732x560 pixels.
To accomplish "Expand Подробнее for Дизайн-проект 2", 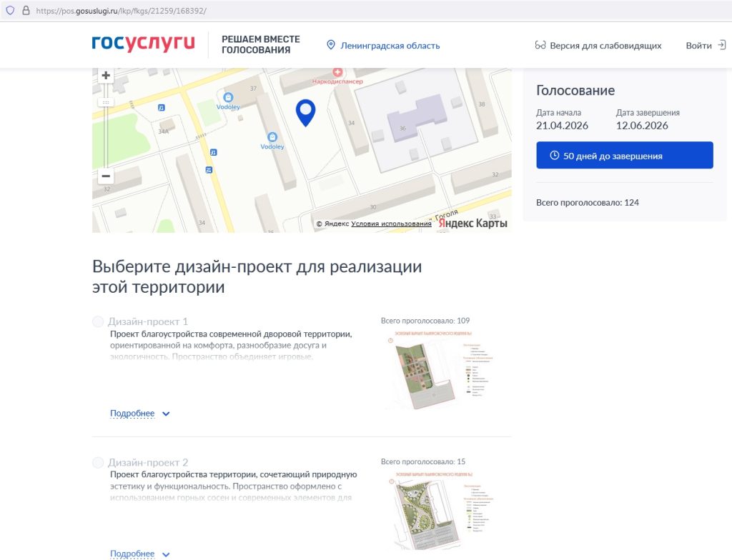I will [x=139, y=554].
